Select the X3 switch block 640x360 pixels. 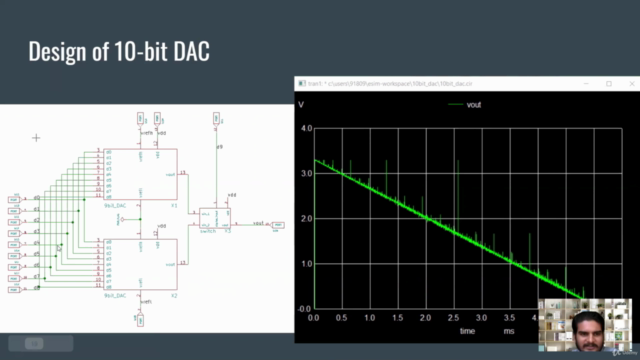(215, 218)
